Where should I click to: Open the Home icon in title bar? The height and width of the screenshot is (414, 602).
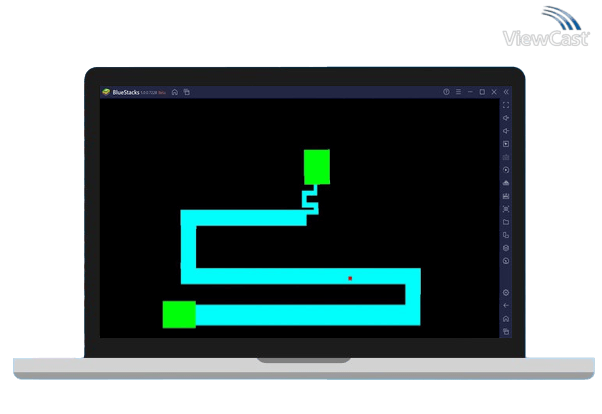click(x=175, y=92)
